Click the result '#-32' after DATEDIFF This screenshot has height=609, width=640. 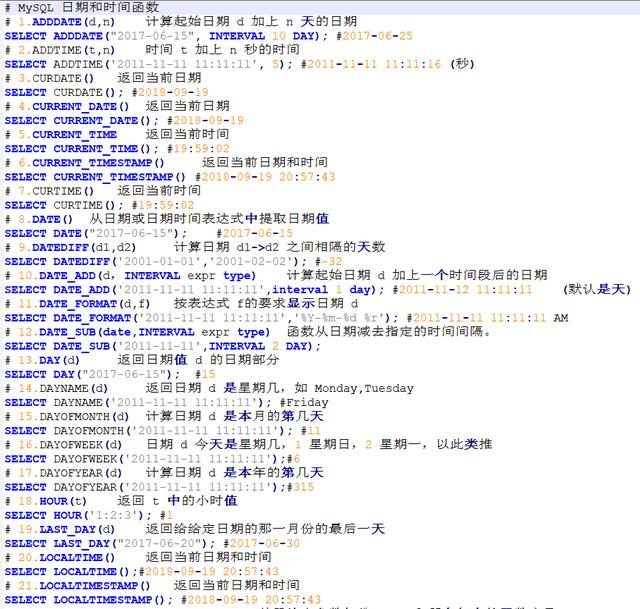pyautogui.click(x=329, y=261)
